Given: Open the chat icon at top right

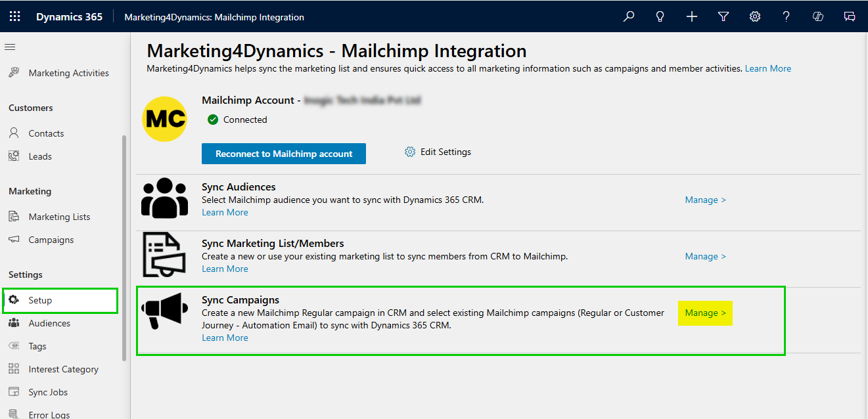Looking at the screenshot, I should (x=850, y=16).
